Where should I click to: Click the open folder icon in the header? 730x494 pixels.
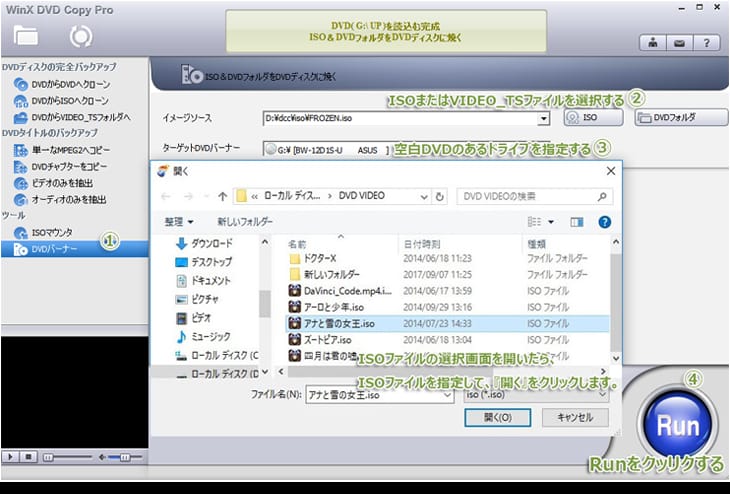click(26, 36)
